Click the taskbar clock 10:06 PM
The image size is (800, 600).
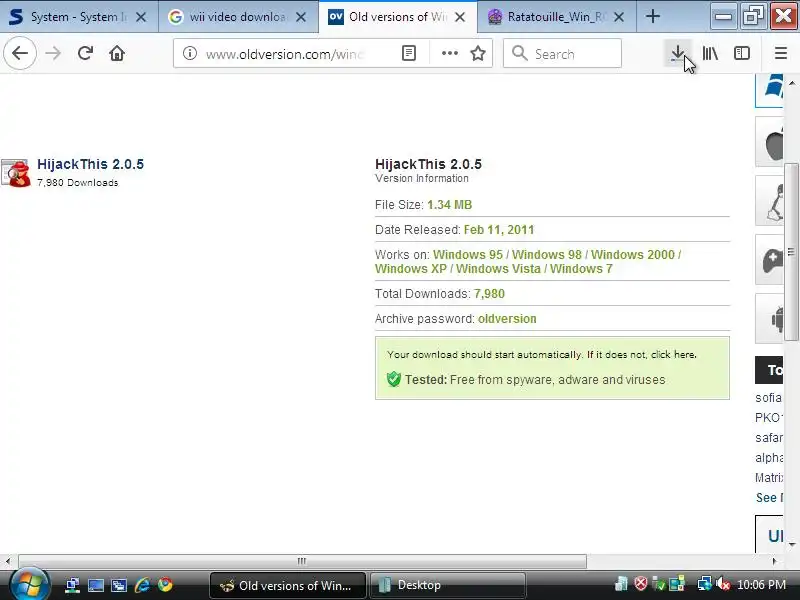click(x=761, y=585)
